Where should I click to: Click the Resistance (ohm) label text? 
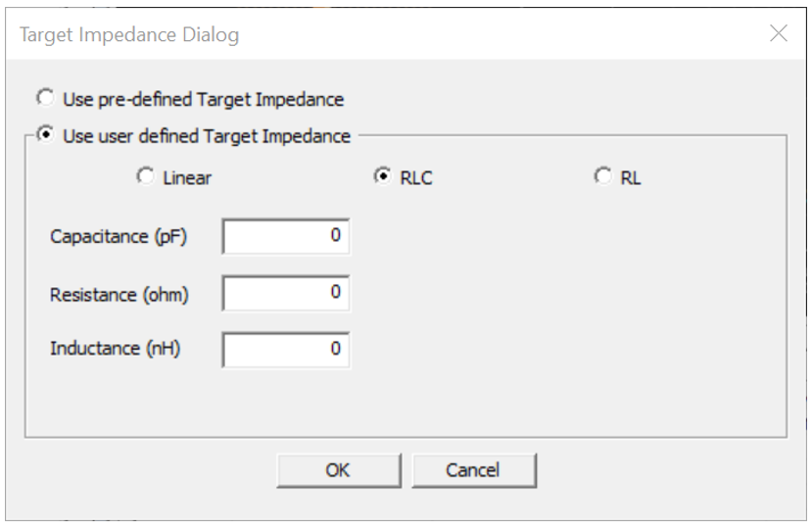click(x=119, y=293)
